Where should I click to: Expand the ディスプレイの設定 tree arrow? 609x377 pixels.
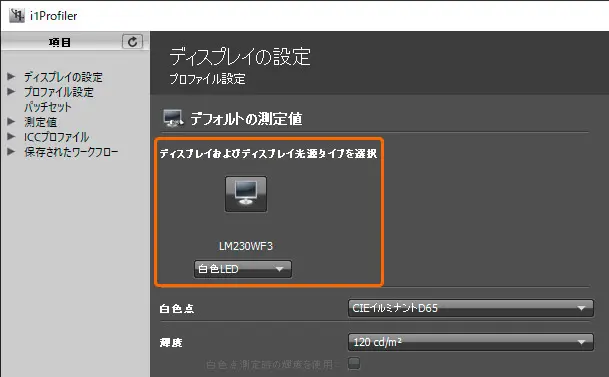pyautogui.click(x=11, y=76)
